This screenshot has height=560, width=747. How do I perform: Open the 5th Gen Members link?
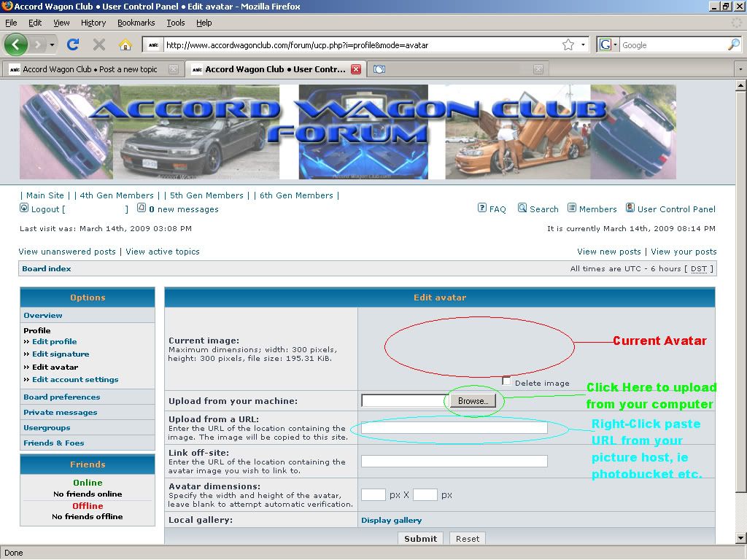(206, 195)
